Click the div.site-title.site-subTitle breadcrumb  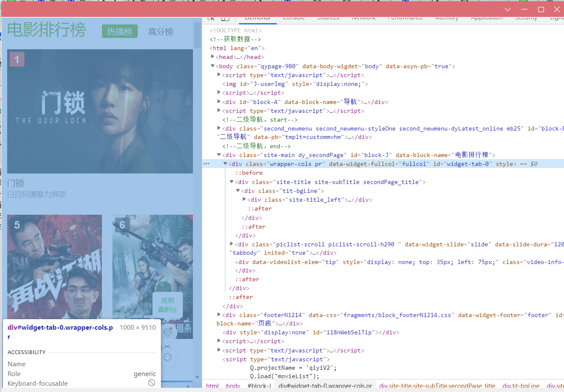(437, 386)
